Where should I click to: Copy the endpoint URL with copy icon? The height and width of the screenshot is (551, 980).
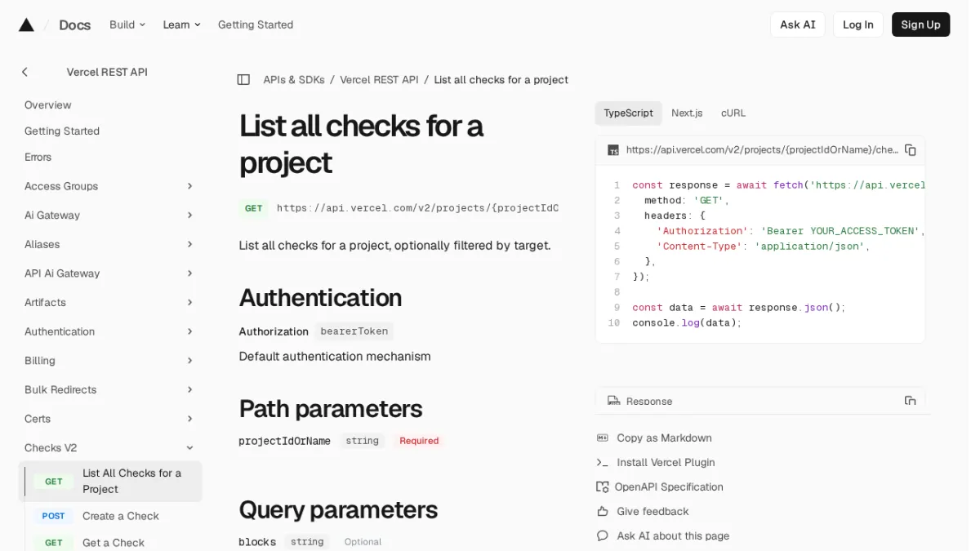pyautogui.click(x=911, y=150)
